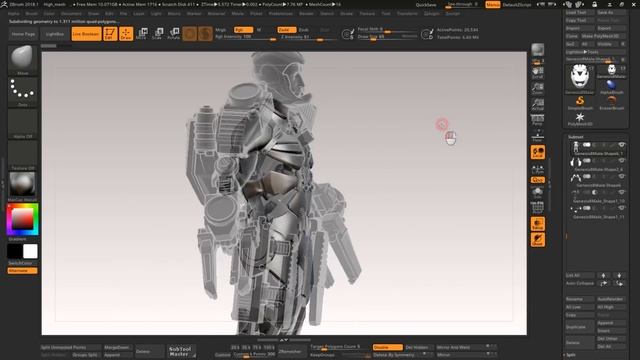
Task: Select the white main color swatch
Action: [x=30, y=251]
